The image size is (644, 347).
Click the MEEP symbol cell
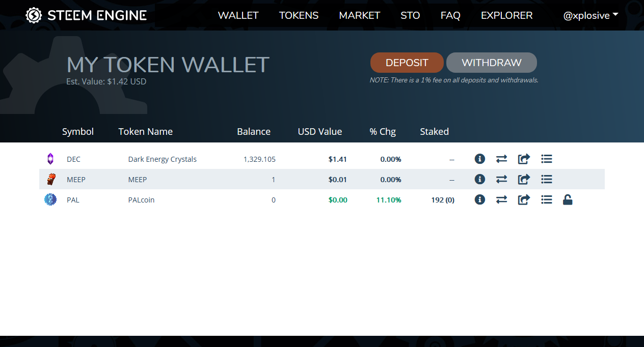point(76,179)
